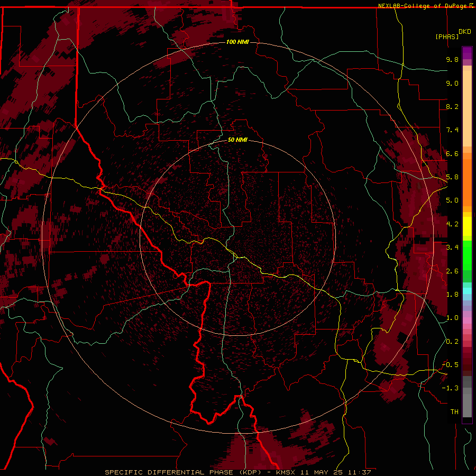Click the 6.6 value on color scale
The image size is (476, 476).
coord(452,153)
